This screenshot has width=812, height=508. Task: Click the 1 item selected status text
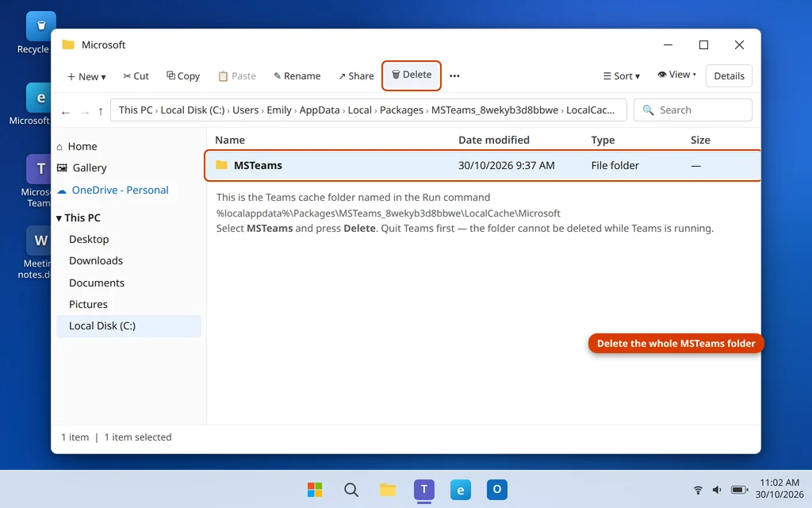pyautogui.click(x=138, y=437)
